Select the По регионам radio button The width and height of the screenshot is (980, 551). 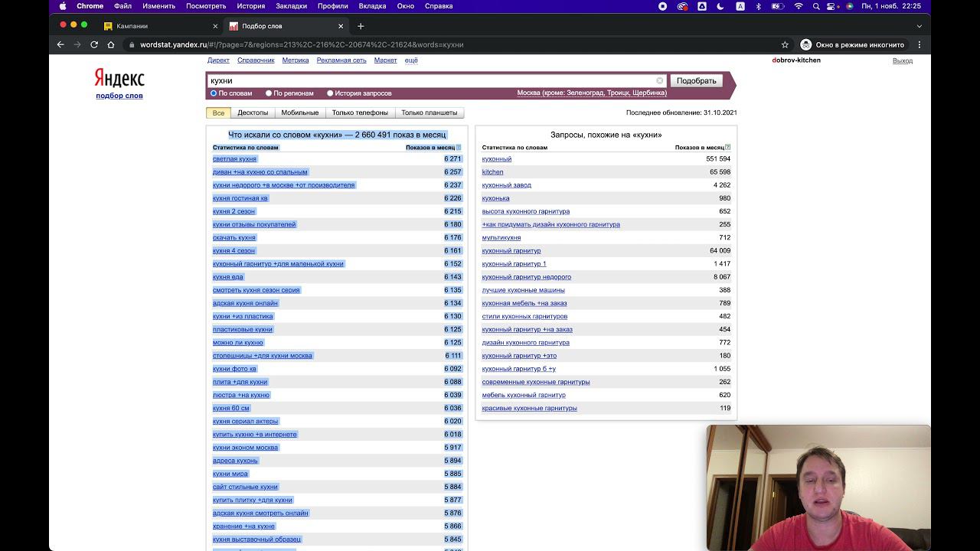[269, 93]
